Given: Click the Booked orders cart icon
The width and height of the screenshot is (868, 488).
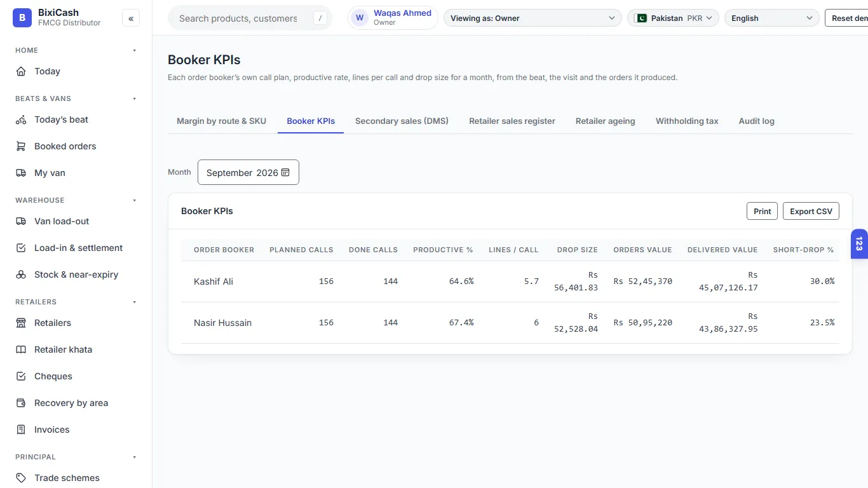Looking at the screenshot, I should point(21,146).
